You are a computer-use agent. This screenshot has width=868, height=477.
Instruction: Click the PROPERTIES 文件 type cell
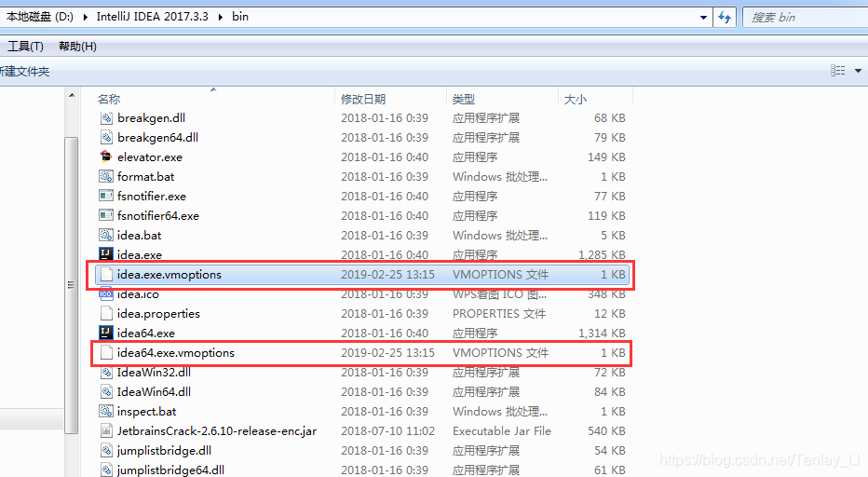(499, 314)
